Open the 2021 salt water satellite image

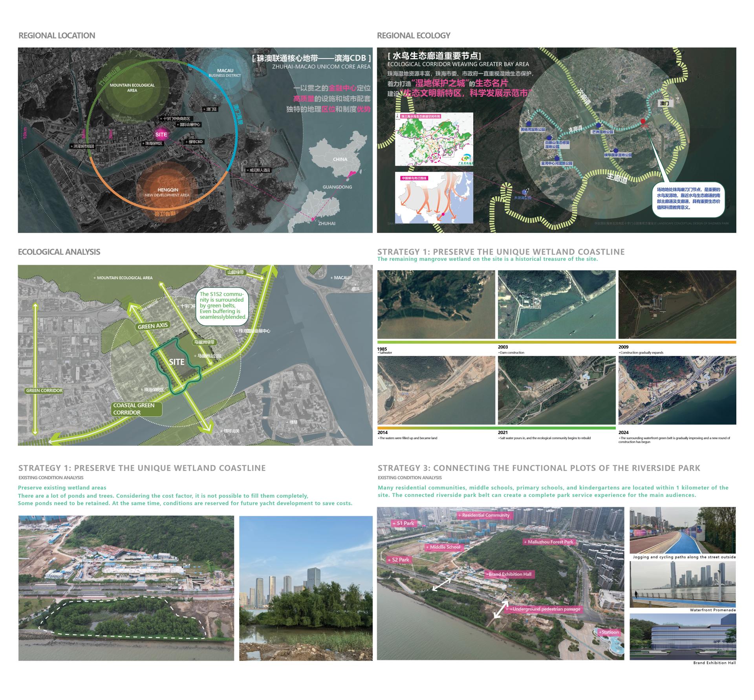coord(556,390)
